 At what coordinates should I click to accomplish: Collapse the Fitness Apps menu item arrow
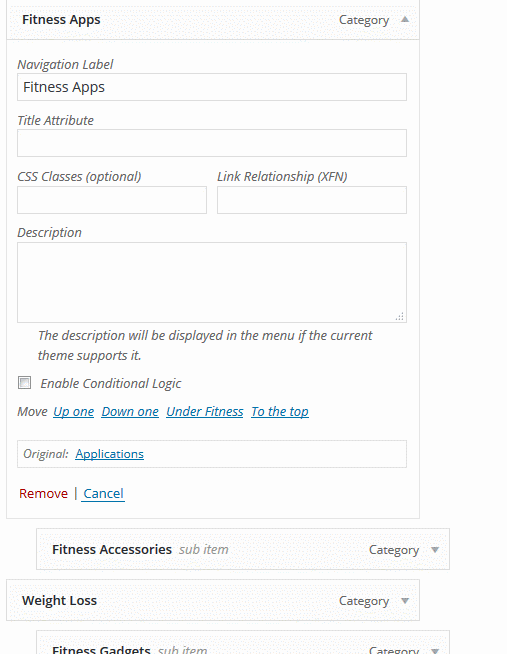point(405,20)
